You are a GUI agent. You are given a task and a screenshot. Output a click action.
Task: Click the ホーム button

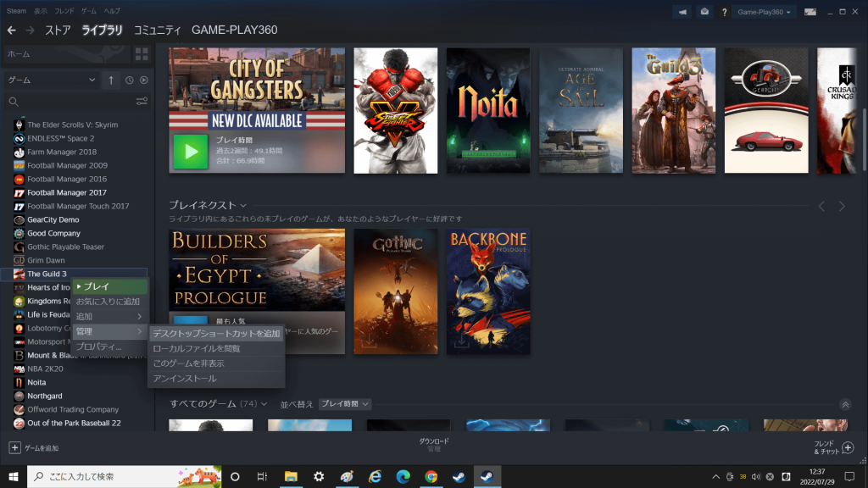(67, 53)
